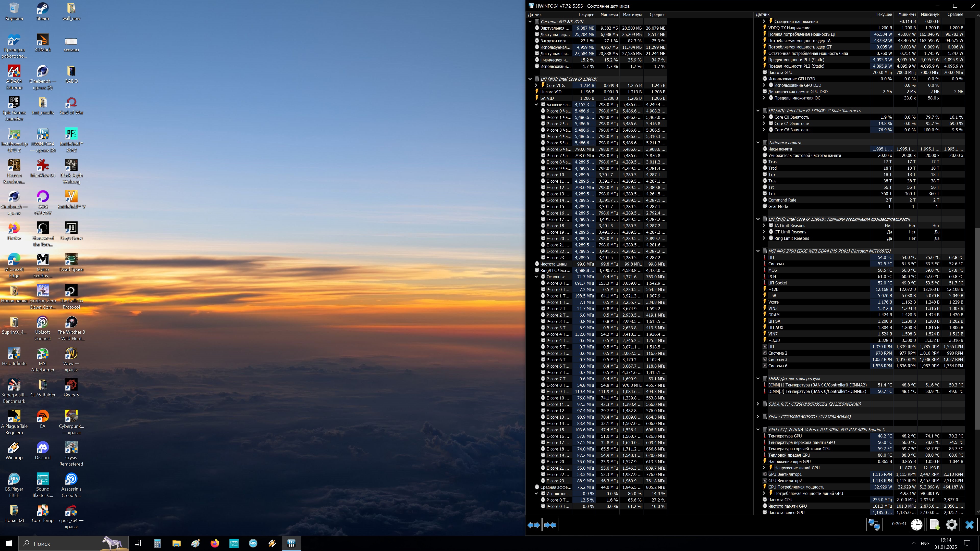The width and height of the screenshot is (980, 551).
Task: Click the Среднее column header on the right
Action: click(955, 15)
